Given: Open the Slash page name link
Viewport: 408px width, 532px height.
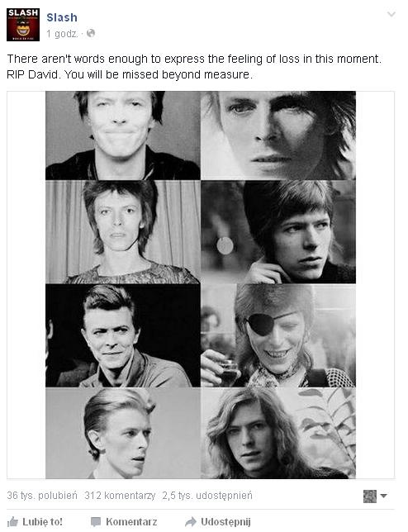Looking at the screenshot, I should point(62,17).
